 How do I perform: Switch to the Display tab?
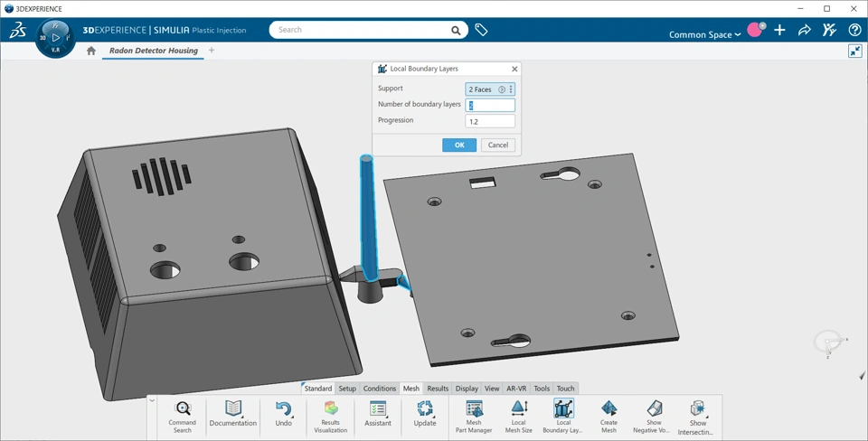click(467, 389)
